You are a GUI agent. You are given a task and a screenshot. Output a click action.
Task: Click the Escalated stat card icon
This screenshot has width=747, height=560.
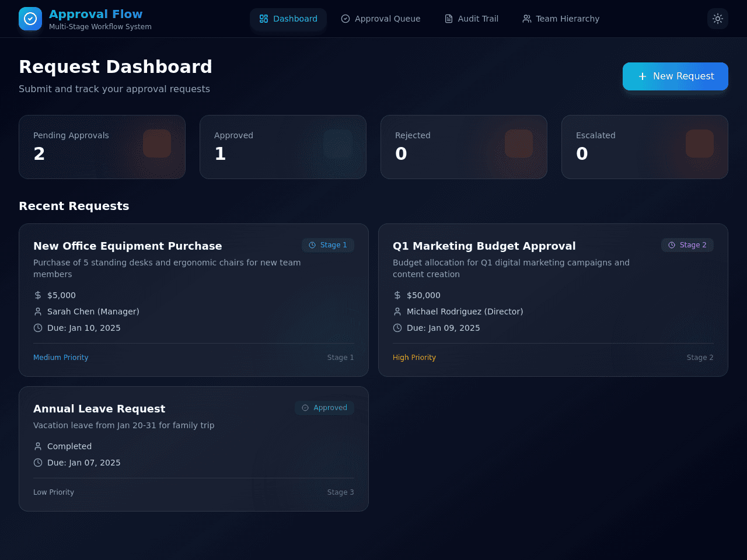click(x=700, y=143)
